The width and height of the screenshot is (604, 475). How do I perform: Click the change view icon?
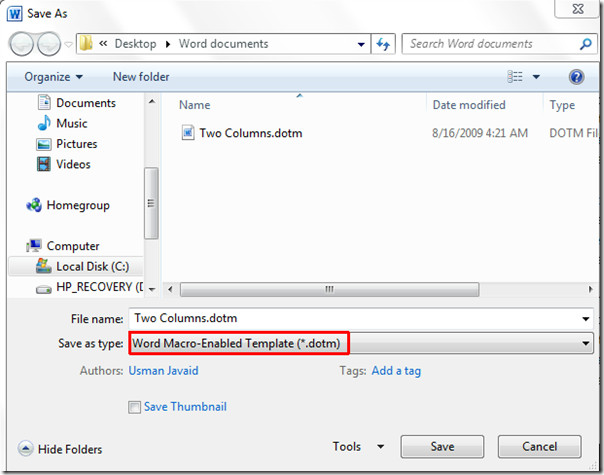[x=515, y=77]
